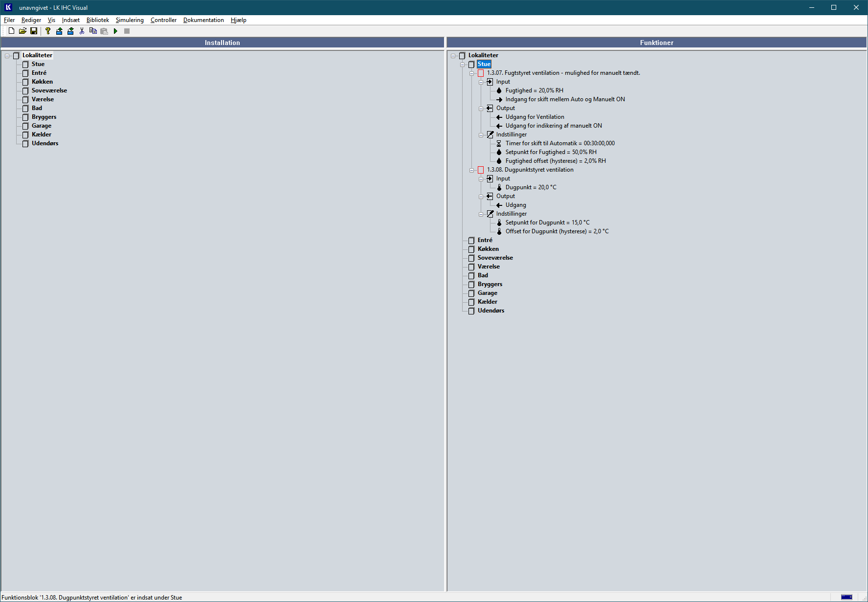Viewport: 868px width, 602px height.
Task: Collapse Indstillinger under 1.3.08 Dugpunktstyret ventilation
Action: [481, 214]
